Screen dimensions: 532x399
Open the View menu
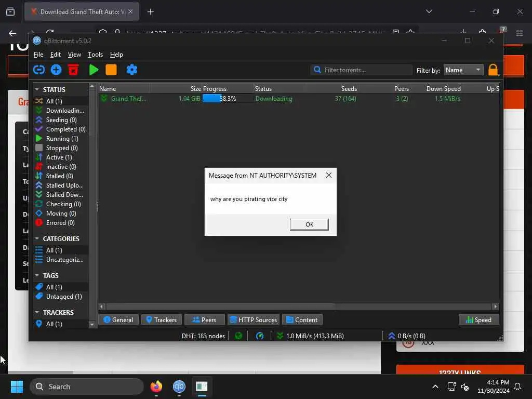click(74, 54)
